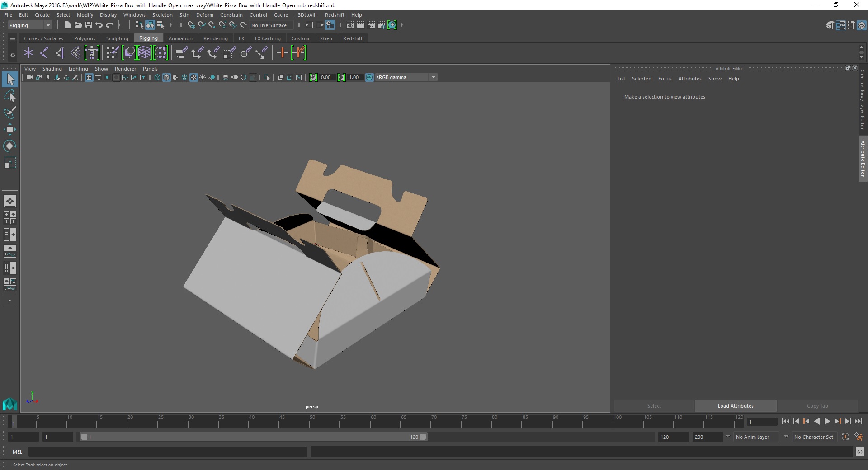Toggle textured display in viewport

(193, 77)
